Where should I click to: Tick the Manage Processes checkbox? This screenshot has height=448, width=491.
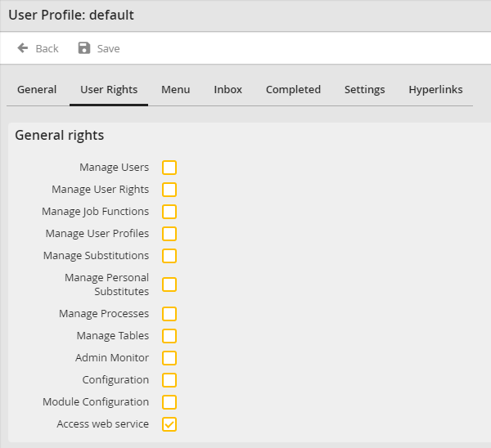tap(169, 314)
